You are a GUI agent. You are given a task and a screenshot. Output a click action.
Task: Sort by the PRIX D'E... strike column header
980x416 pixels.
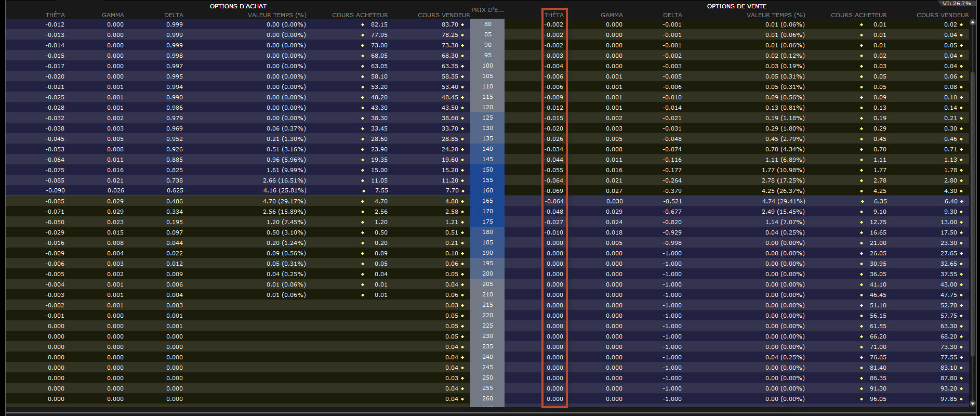coord(487,10)
